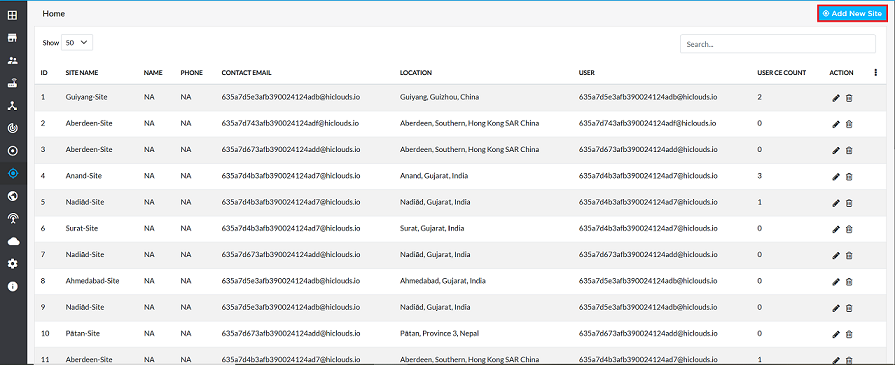Open the network topology icon in sidebar
The width and height of the screenshot is (895, 365).
pos(13,106)
